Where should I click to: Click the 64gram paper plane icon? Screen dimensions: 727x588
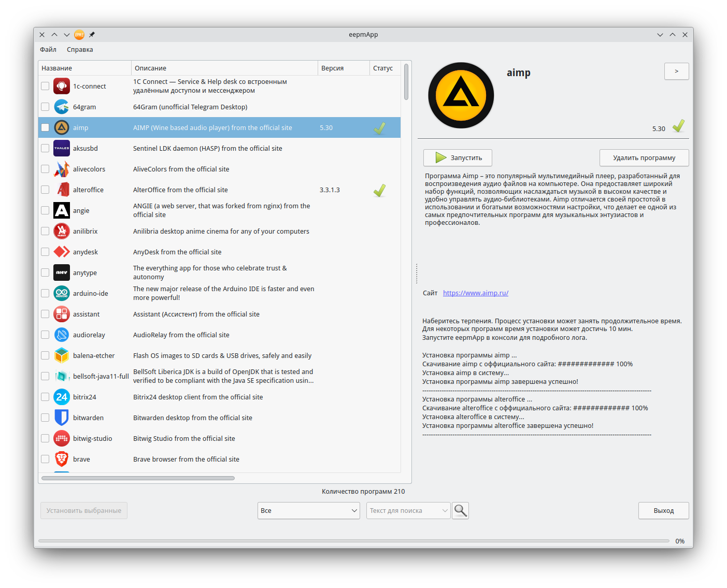pyautogui.click(x=62, y=107)
